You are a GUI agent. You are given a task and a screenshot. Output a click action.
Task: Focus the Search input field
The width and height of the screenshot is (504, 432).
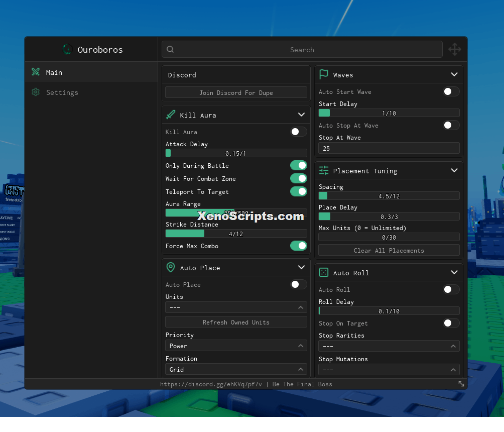pos(302,49)
